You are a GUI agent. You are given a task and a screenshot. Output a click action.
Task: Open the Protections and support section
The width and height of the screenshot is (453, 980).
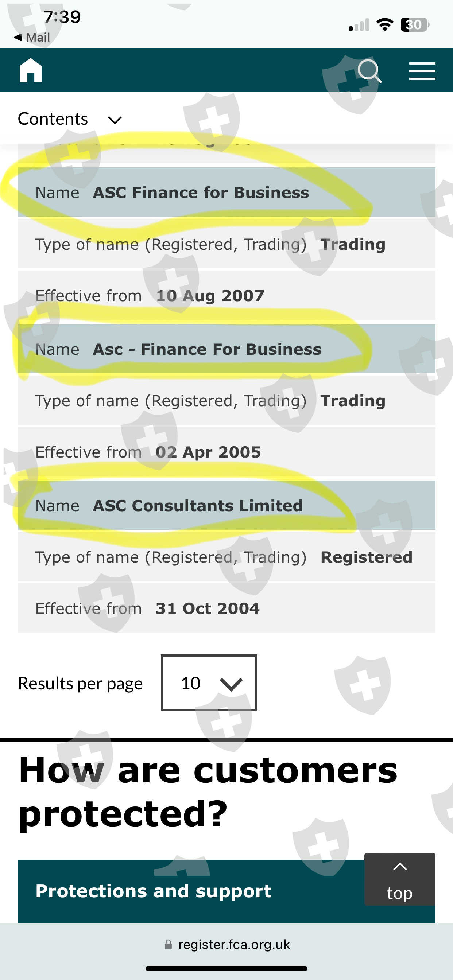[153, 891]
